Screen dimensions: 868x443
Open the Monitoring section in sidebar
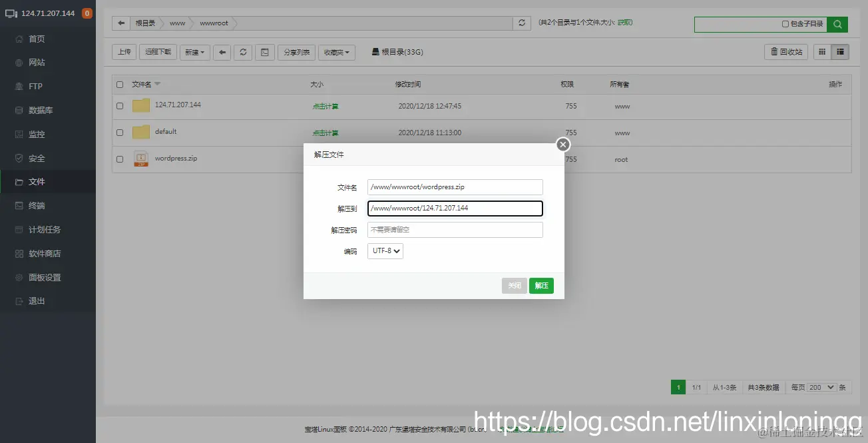coord(39,134)
